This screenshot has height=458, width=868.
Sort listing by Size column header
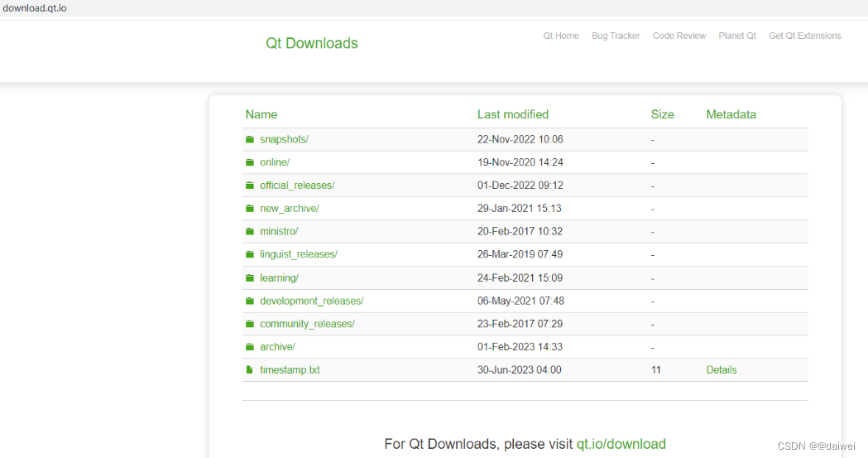point(663,114)
